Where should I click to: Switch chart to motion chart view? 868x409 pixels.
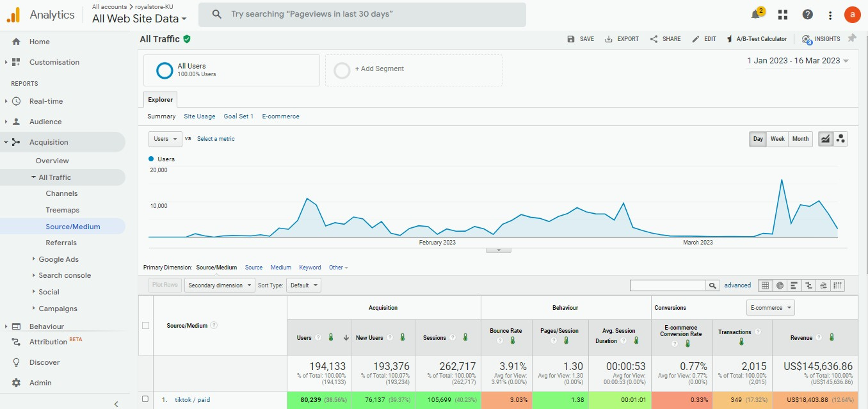pos(840,138)
